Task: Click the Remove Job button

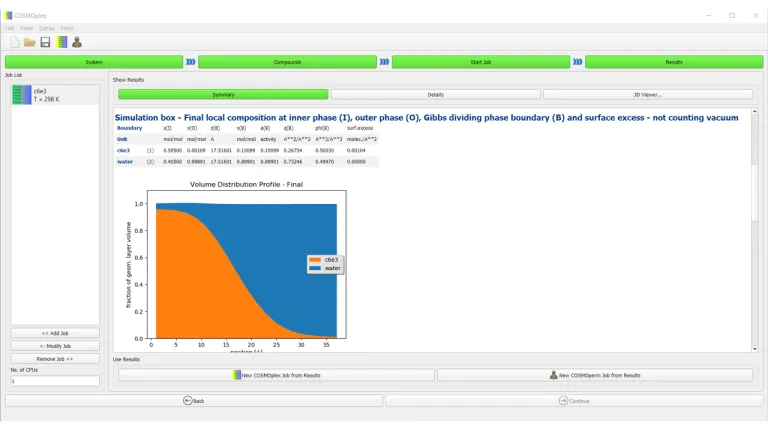Action: pyautogui.click(x=55, y=359)
